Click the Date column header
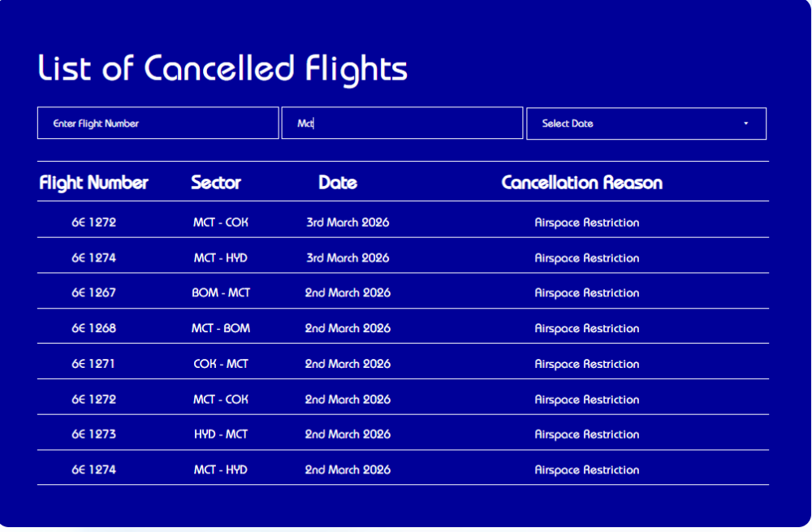This screenshot has width=812, height=532. [x=338, y=183]
